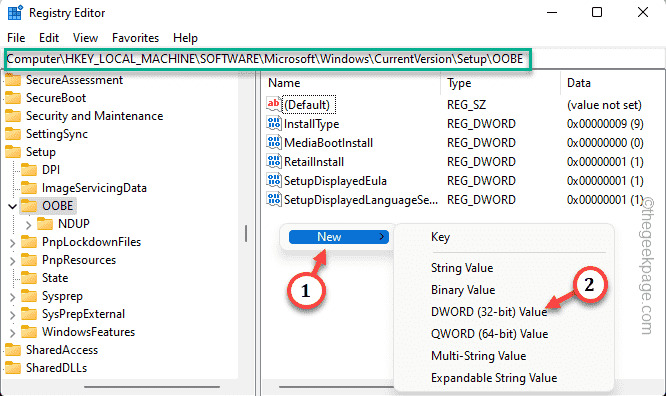The image size is (666, 396).
Task: Click the (value not set) data cell
Action: tap(604, 105)
